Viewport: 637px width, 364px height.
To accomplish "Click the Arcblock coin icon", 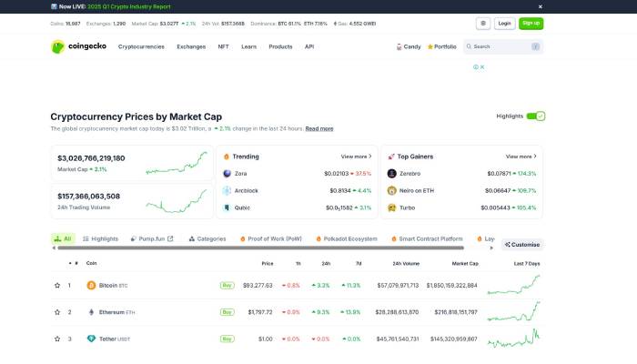I will (227, 190).
